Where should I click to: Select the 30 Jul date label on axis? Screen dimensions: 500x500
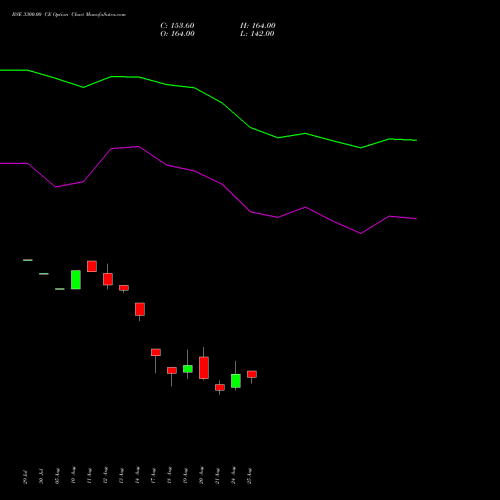tap(42, 477)
